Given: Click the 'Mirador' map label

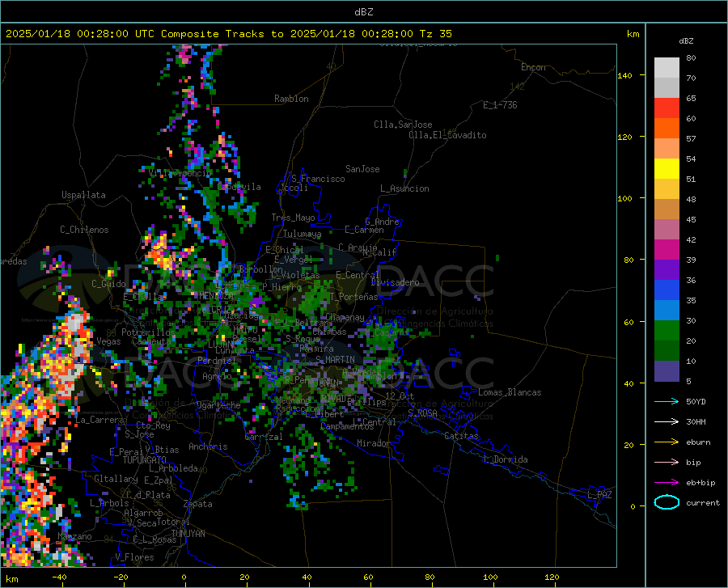Looking at the screenshot, I should pyautogui.click(x=374, y=443).
